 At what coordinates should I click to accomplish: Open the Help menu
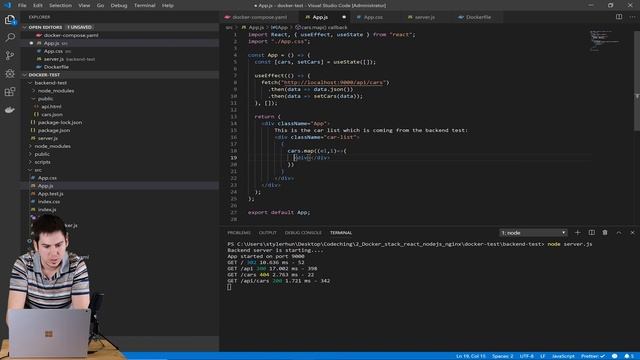click(x=168, y=5)
